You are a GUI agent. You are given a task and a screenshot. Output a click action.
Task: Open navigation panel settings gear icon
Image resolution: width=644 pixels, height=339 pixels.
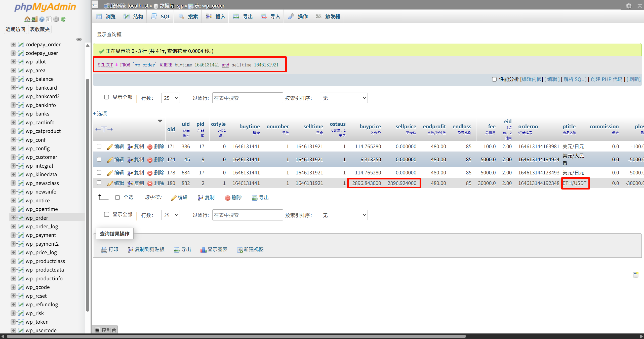tap(56, 19)
